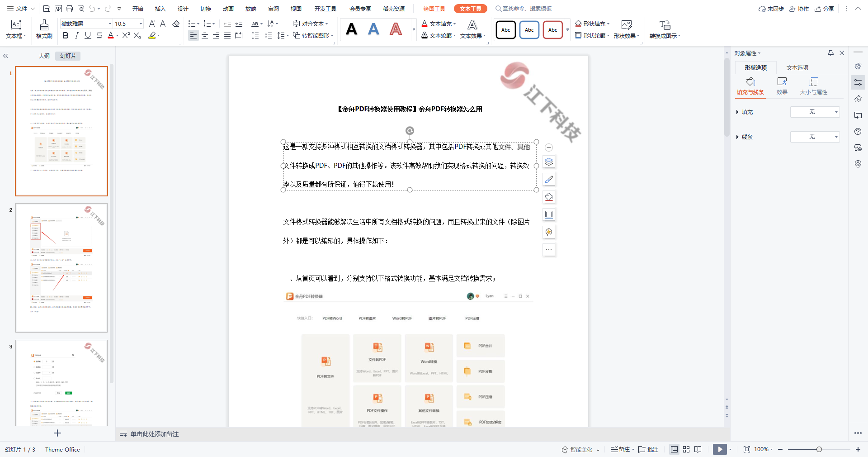Open more options (…) in floating toolbar
Screen dimensions: 868x457
549,250
